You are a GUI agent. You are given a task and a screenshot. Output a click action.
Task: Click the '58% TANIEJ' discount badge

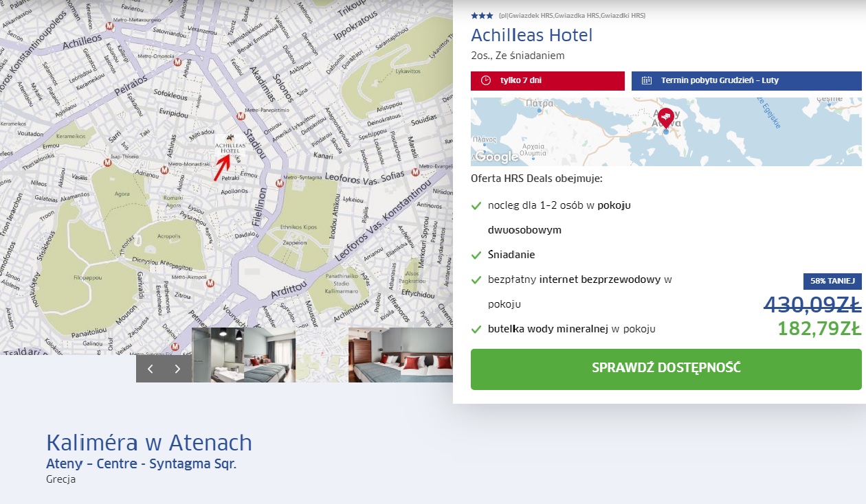(832, 281)
